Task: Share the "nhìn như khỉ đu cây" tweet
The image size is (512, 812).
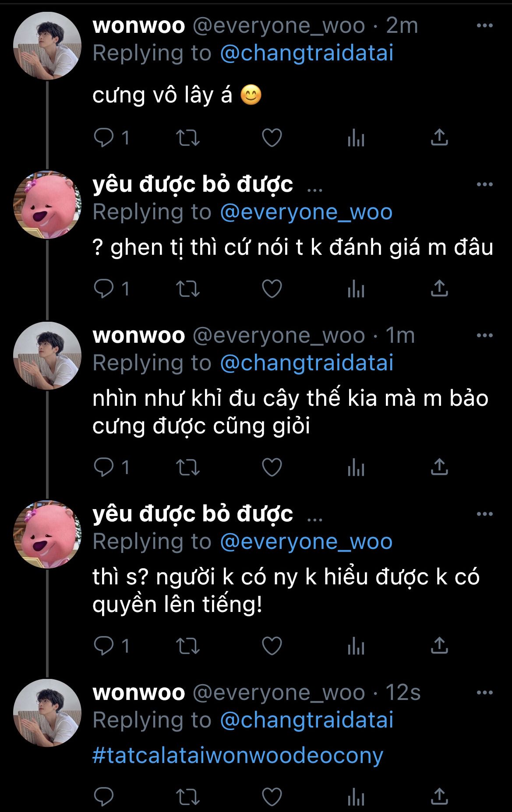Action: point(439,467)
